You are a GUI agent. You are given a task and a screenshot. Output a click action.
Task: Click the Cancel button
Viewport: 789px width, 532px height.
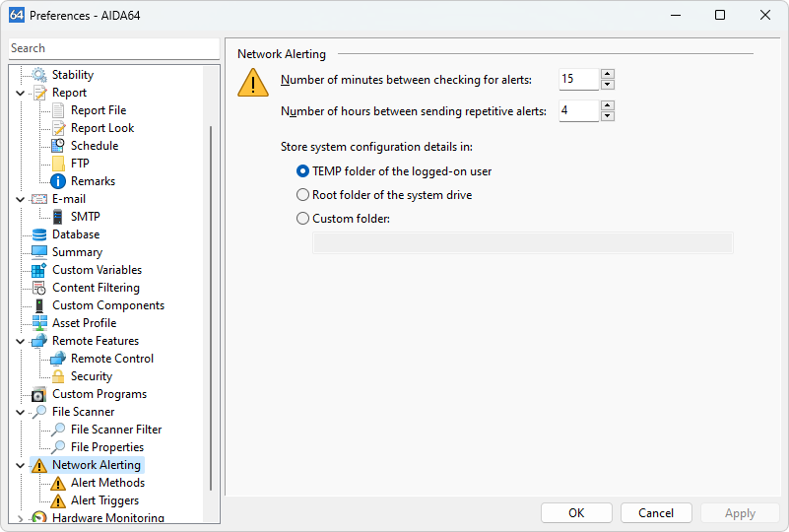(x=656, y=513)
